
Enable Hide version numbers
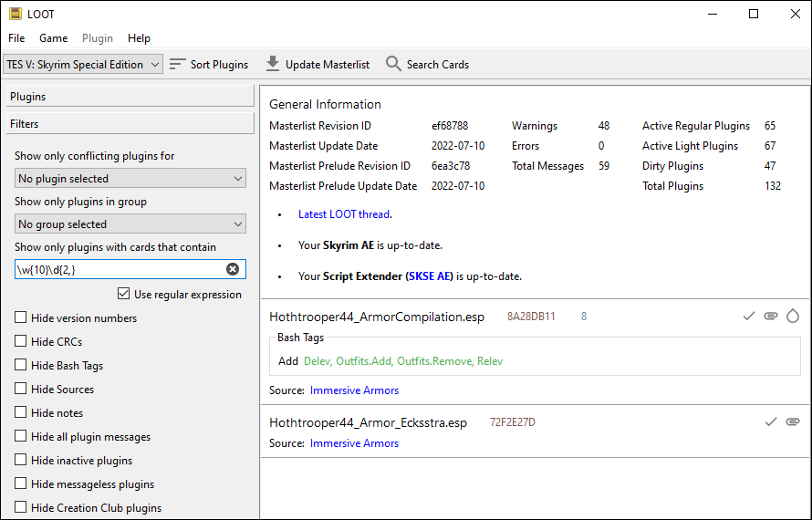(21, 318)
